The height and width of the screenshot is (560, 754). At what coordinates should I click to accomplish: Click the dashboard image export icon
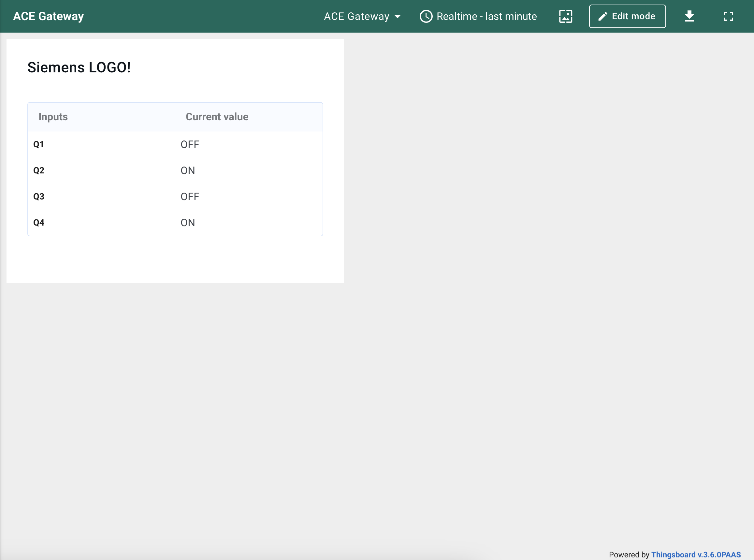[565, 16]
